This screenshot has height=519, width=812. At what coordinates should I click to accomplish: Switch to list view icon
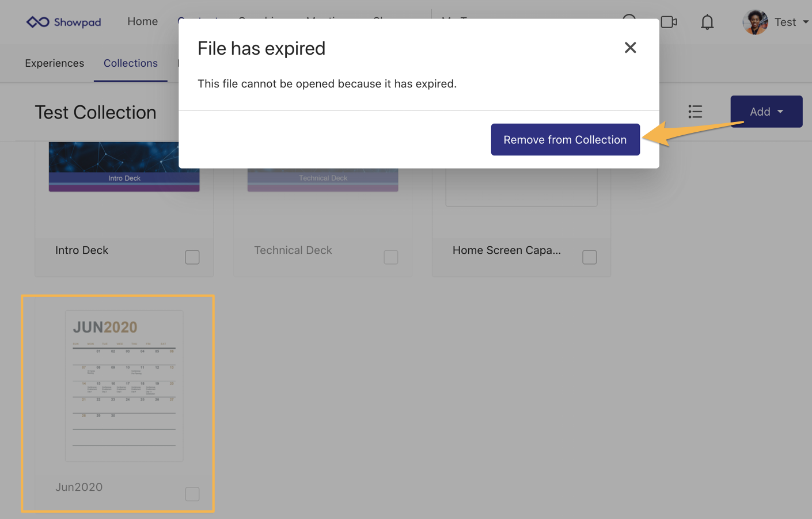pos(695,112)
